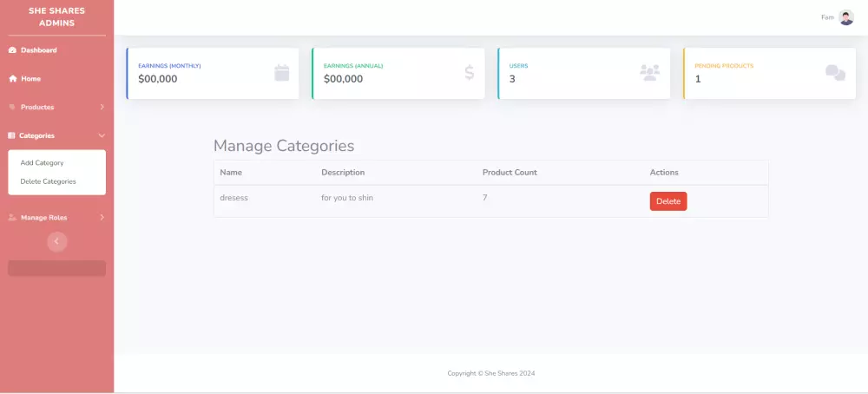Click the people icon on Users card

point(650,73)
